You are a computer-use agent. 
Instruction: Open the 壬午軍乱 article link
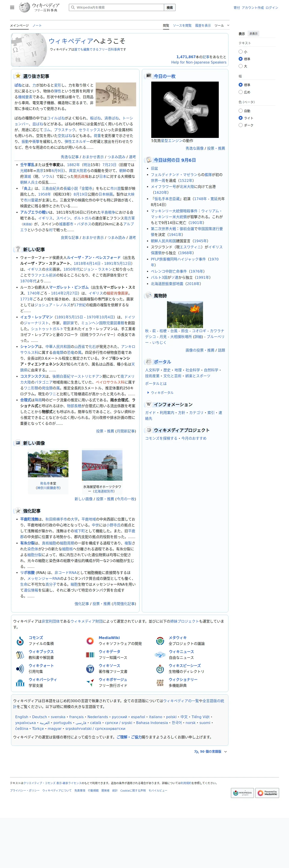pyautogui.click(x=27, y=165)
